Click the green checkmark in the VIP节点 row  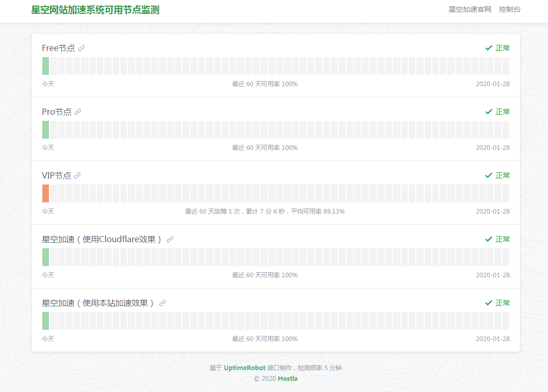pos(488,175)
